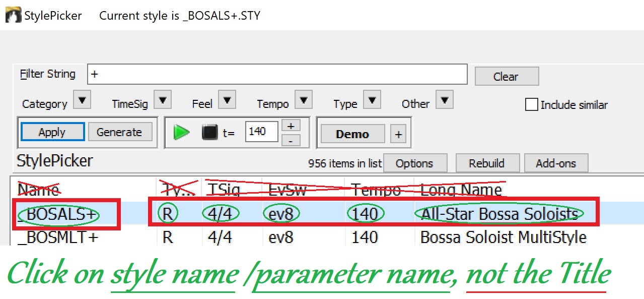Click the Generate button

click(x=119, y=132)
